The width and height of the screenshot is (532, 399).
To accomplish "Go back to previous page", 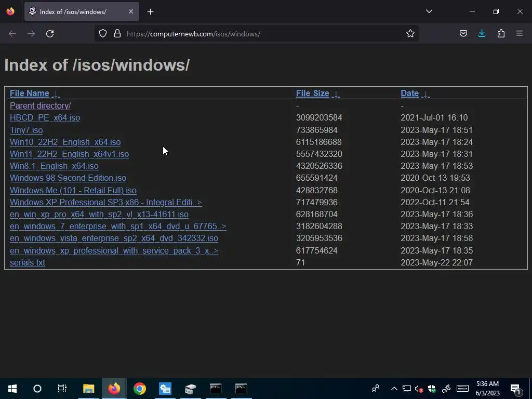I will click(x=12, y=34).
